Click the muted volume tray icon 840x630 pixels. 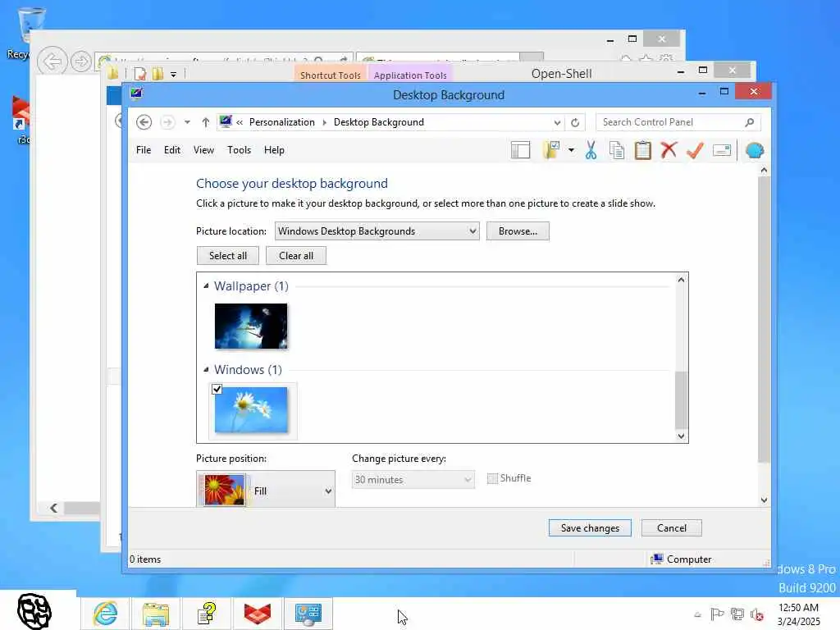pyautogui.click(x=757, y=614)
